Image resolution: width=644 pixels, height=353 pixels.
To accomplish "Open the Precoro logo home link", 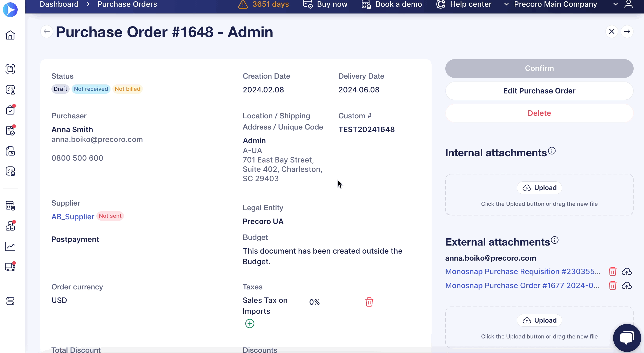I will click(10, 10).
